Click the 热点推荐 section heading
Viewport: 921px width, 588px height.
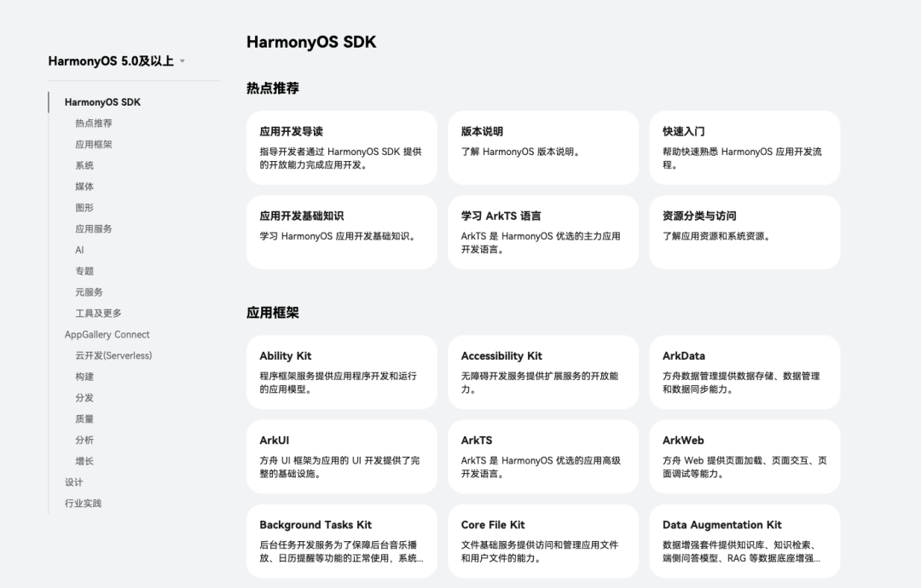[273, 88]
